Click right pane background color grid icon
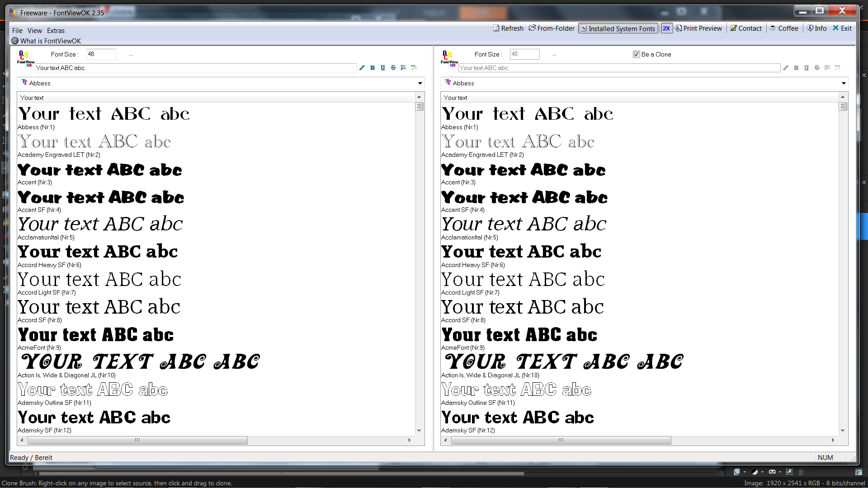This screenshot has height=488, width=868. pyautogui.click(x=838, y=68)
